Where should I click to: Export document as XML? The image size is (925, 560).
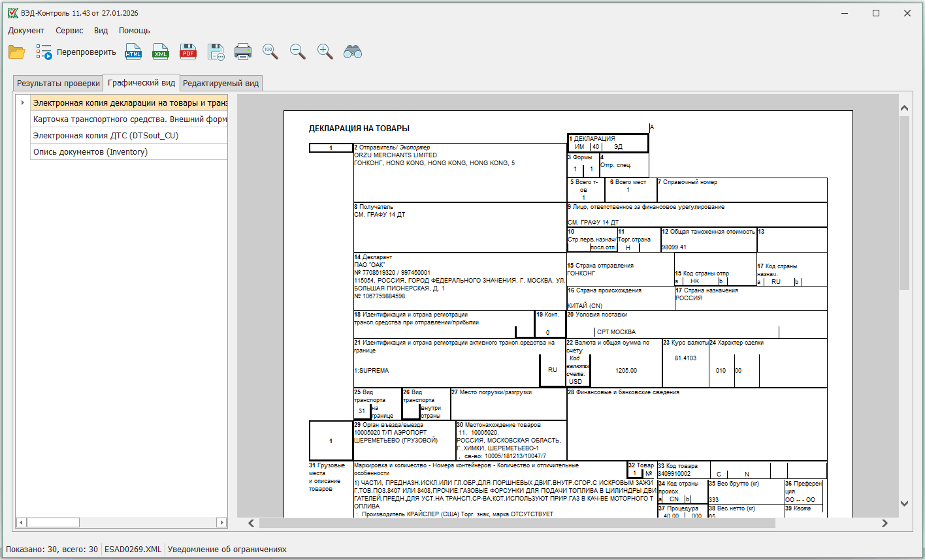pos(161,52)
